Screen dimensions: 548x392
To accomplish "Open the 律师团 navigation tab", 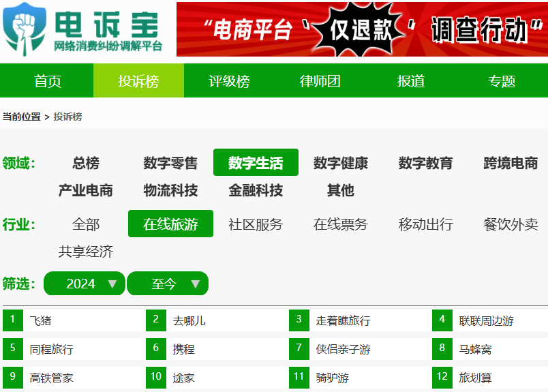I will pos(320,82).
